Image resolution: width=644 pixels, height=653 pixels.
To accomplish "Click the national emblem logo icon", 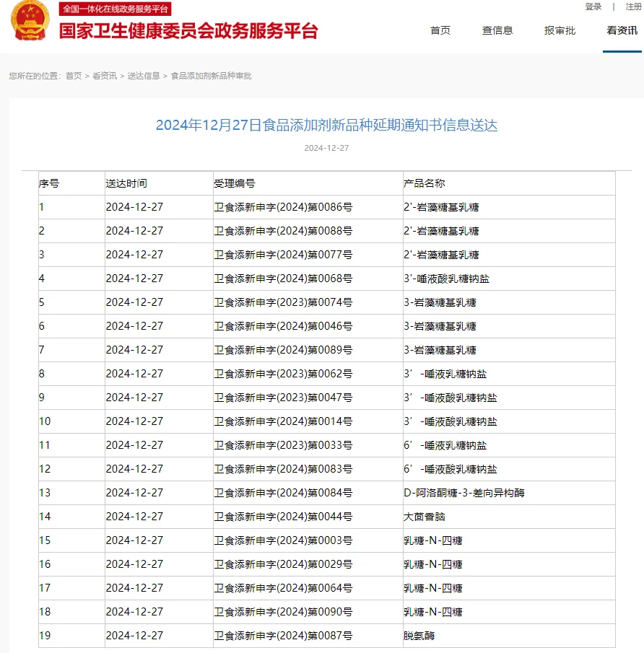I will pos(30,22).
